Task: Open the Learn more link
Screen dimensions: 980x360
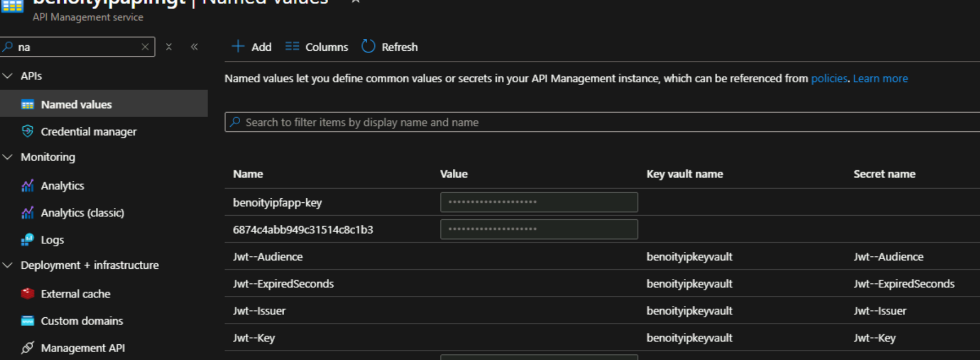Action: coord(880,78)
